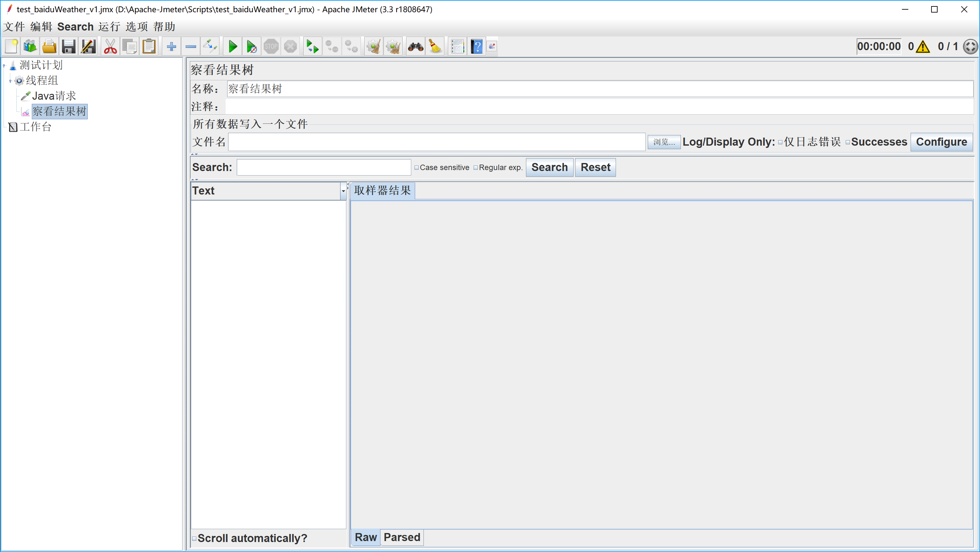
Task: Click the green Start test run icon
Action: [x=232, y=47]
